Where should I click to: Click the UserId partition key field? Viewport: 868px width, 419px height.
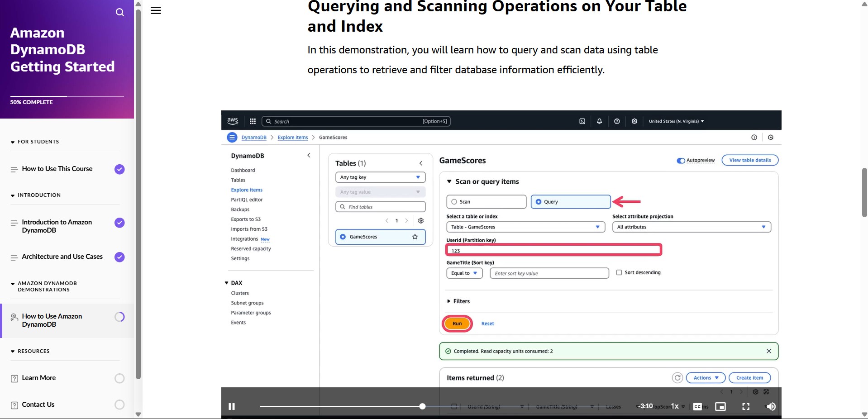coord(554,250)
